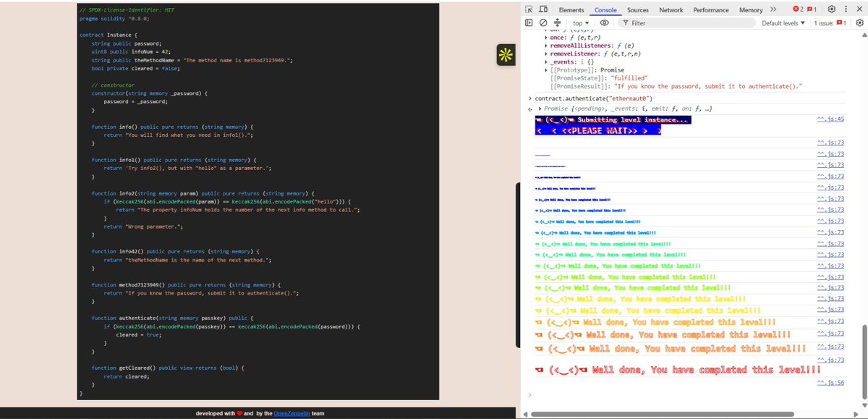Open the top JavaScript context dropdown
This screenshot has height=419, width=868.
(x=581, y=23)
